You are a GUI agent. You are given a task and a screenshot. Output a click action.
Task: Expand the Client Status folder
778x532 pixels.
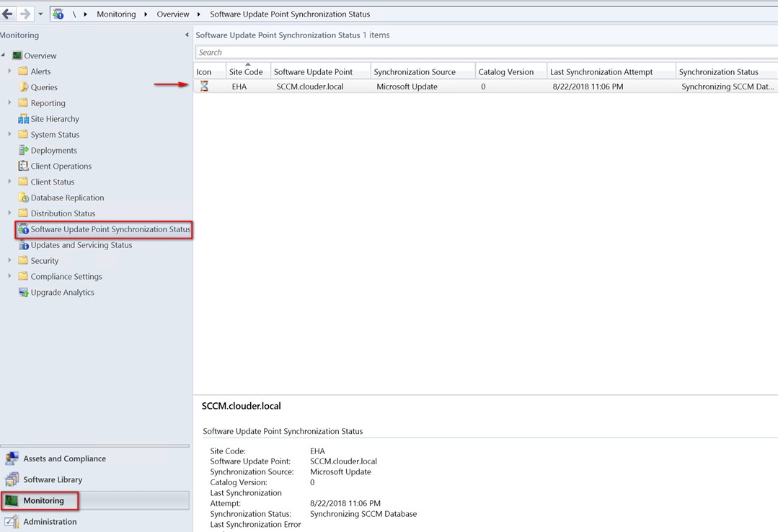click(x=9, y=181)
